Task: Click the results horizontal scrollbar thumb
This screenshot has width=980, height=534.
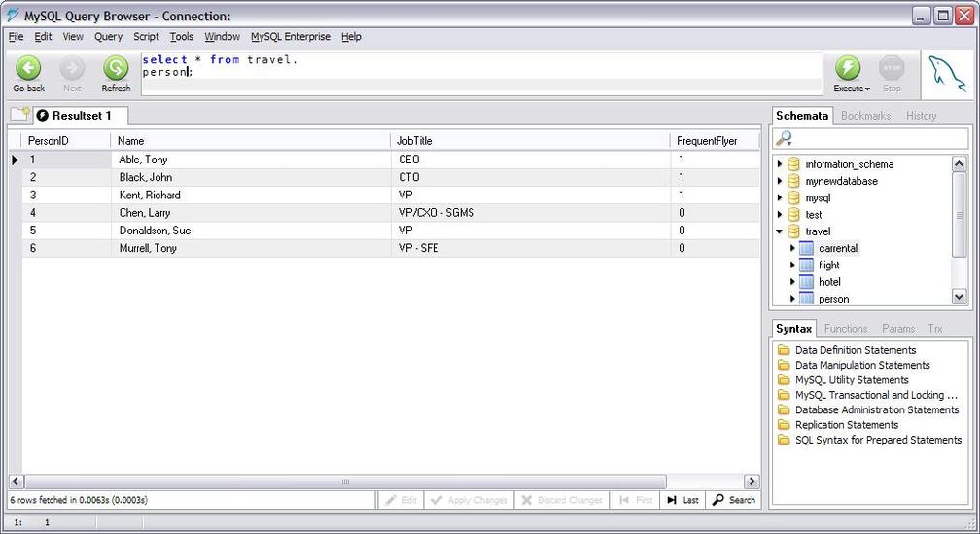Action: (345, 481)
